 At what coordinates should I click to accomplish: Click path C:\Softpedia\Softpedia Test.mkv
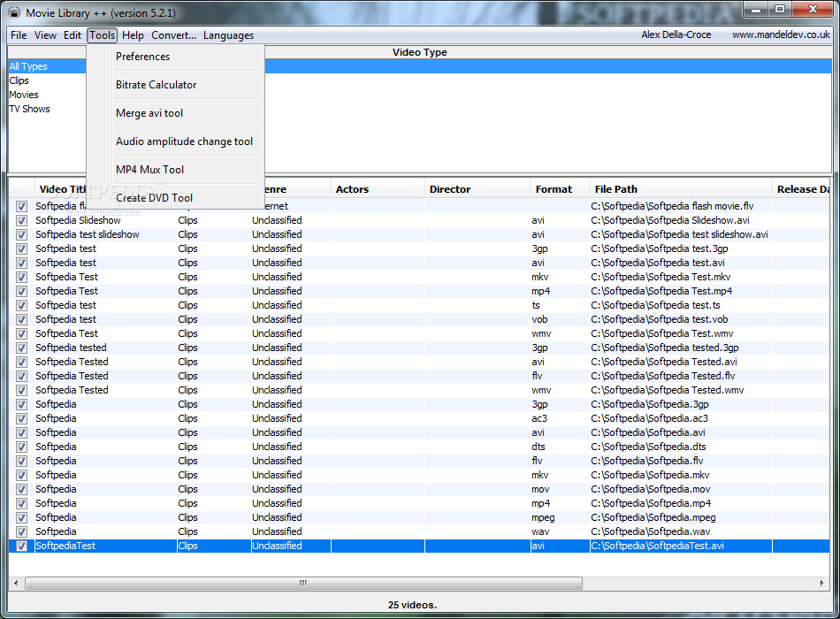661,277
